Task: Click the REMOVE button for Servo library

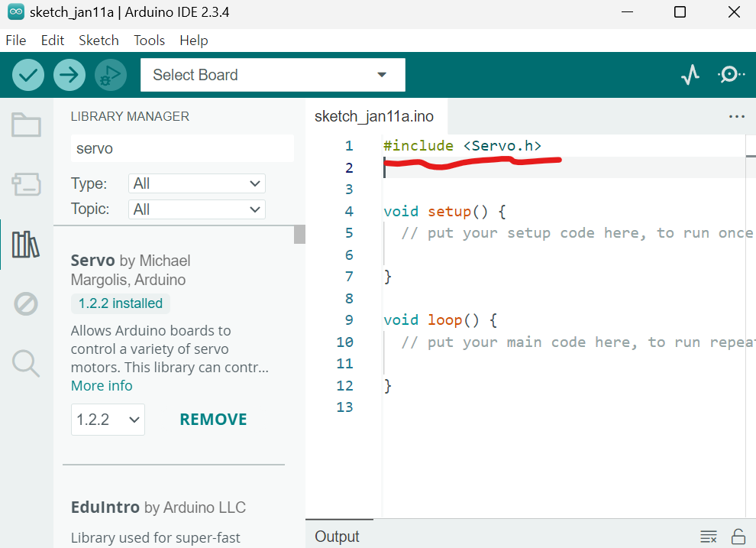Action: tap(213, 420)
